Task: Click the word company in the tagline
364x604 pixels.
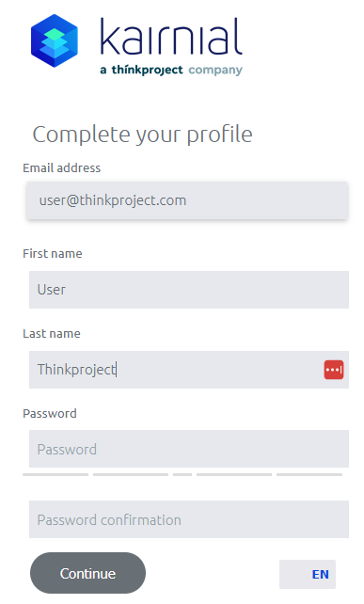Action: tap(215, 71)
